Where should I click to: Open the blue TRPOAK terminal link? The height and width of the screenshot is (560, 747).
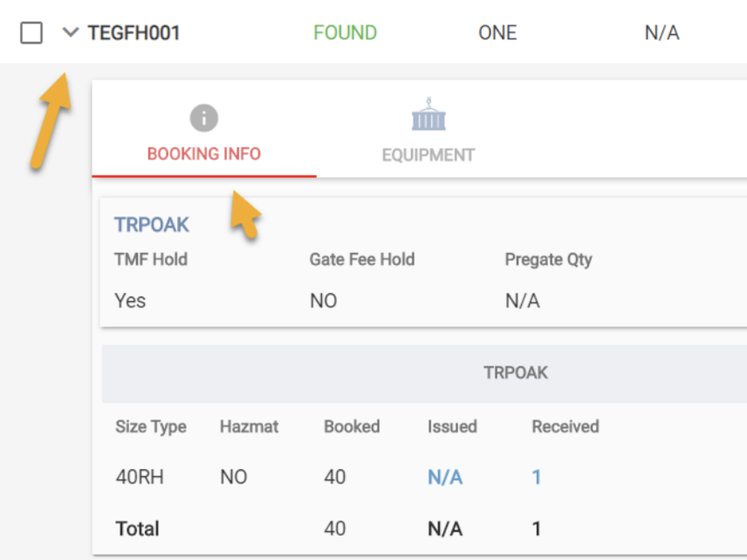coord(152,225)
